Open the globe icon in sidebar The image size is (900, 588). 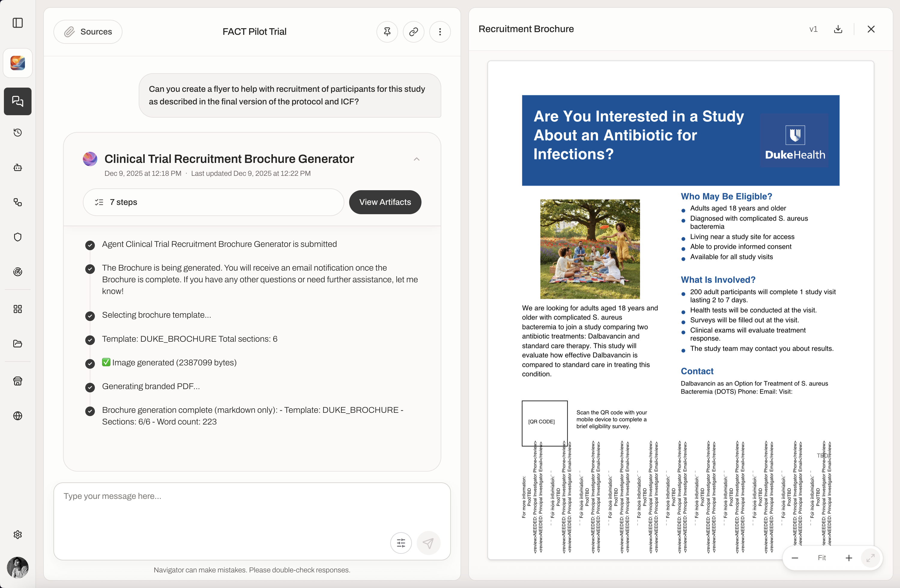18,416
